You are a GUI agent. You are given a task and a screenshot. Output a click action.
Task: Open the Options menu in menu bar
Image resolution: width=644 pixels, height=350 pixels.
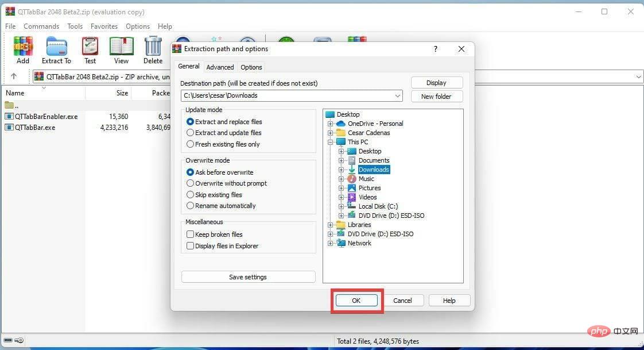pyautogui.click(x=138, y=26)
